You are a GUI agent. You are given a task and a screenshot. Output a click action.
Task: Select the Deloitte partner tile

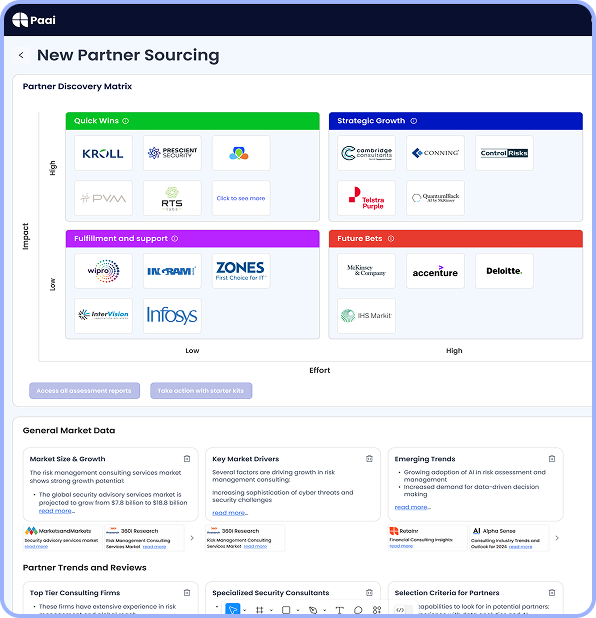[x=505, y=271]
